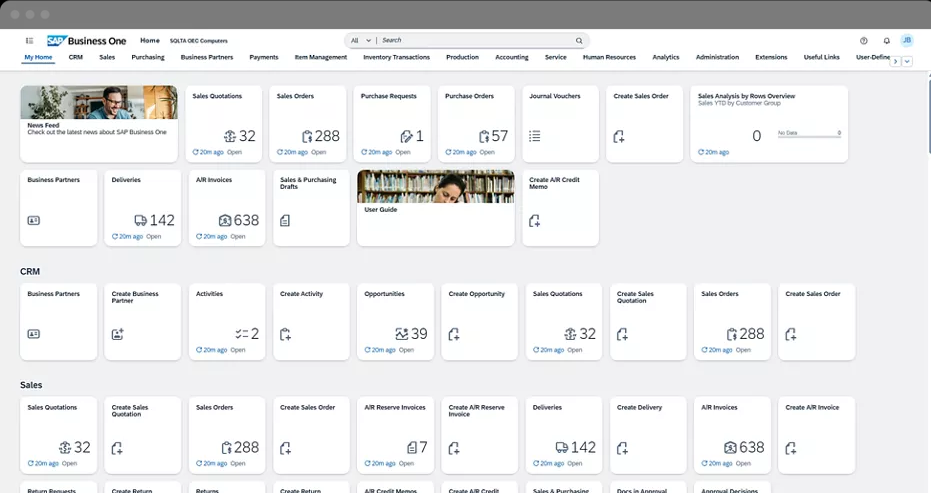Open the help question mark icon

click(864, 41)
